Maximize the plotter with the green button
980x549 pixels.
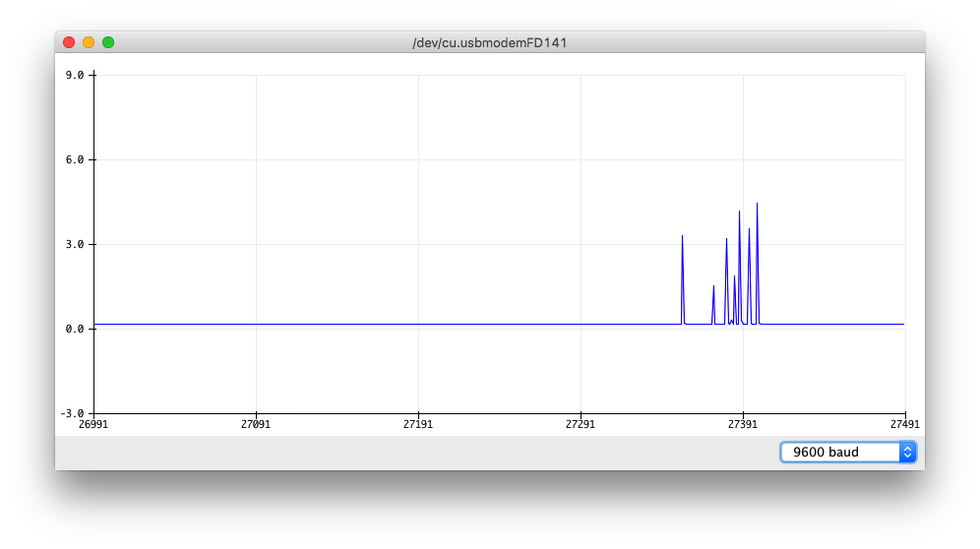tap(108, 42)
